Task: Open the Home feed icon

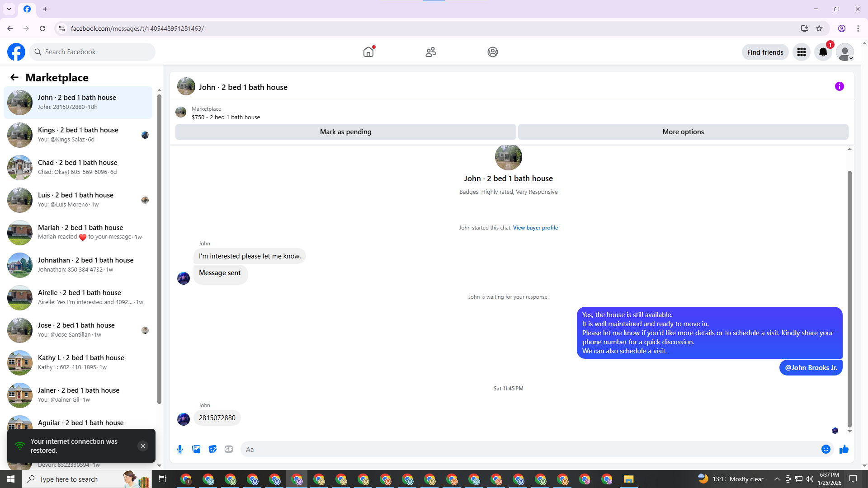Action: (x=368, y=52)
